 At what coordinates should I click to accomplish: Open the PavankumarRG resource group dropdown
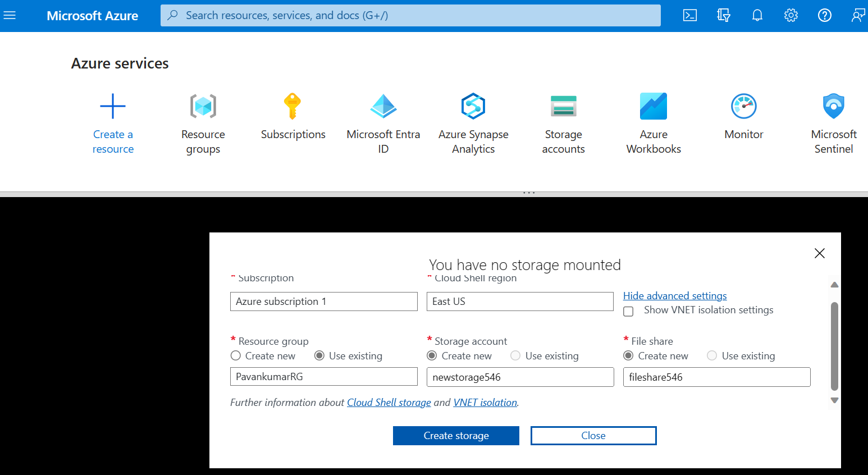pos(324,377)
